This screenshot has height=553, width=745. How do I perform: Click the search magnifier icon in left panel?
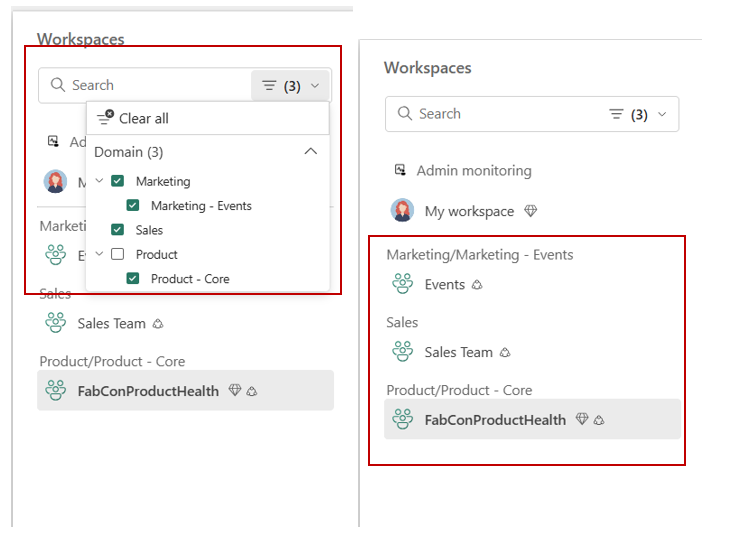pos(58,85)
